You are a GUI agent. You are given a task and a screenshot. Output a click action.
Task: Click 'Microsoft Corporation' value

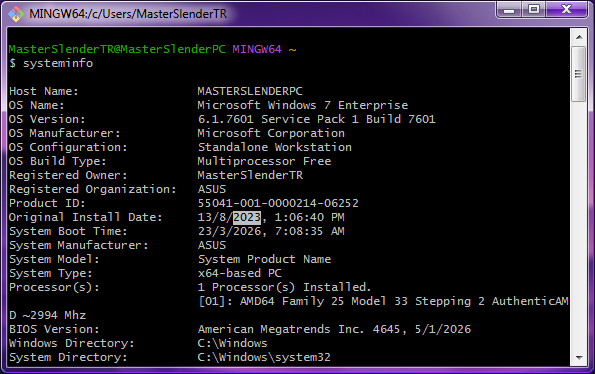coord(271,133)
